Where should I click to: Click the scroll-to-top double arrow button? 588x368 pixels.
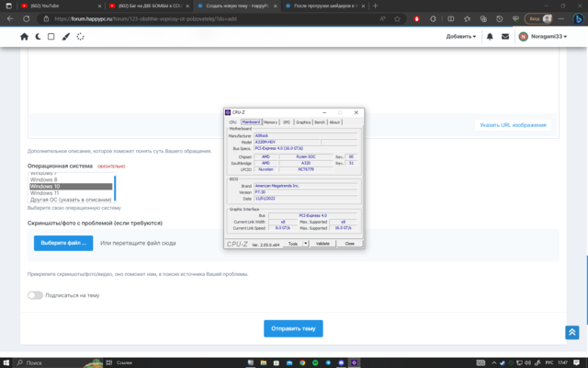(571, 332)
